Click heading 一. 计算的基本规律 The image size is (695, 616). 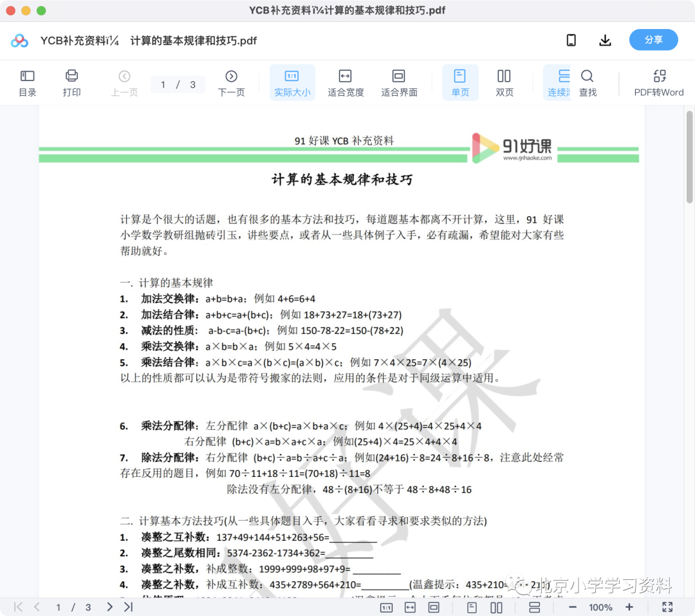tap(167, 283)
